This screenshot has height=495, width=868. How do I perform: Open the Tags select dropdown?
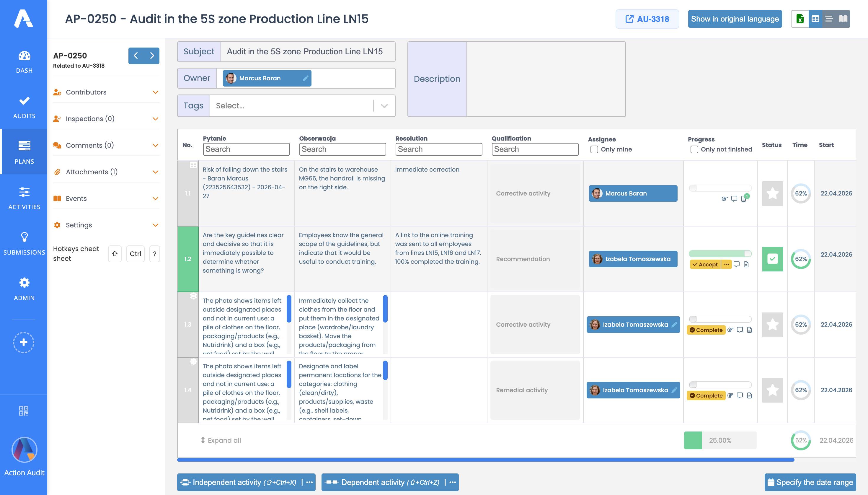[x=303, y=106]
